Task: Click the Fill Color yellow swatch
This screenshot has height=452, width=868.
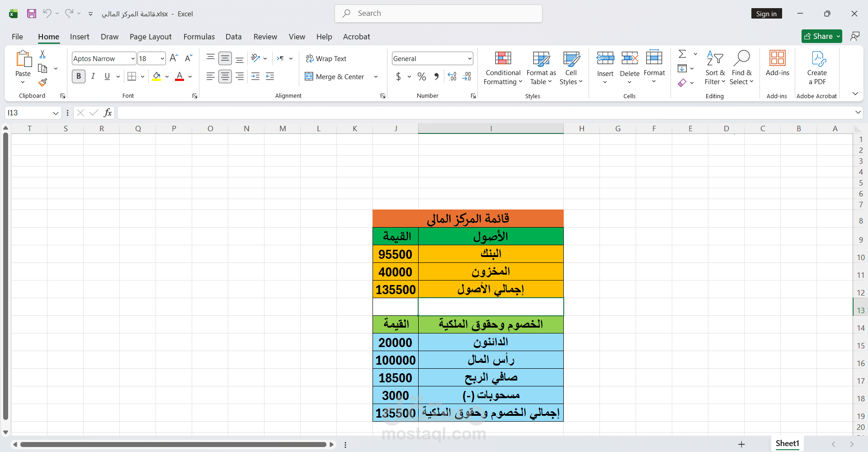Action: point(156,76)
